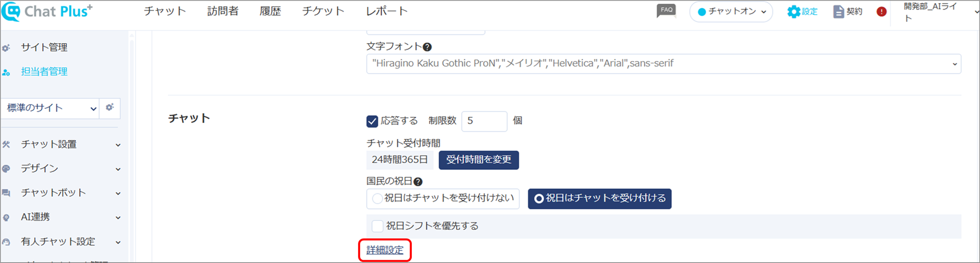Go to サイト管理 in sidebar
Image resolution: width=980 pixels, height=263 pixels.
44,47
